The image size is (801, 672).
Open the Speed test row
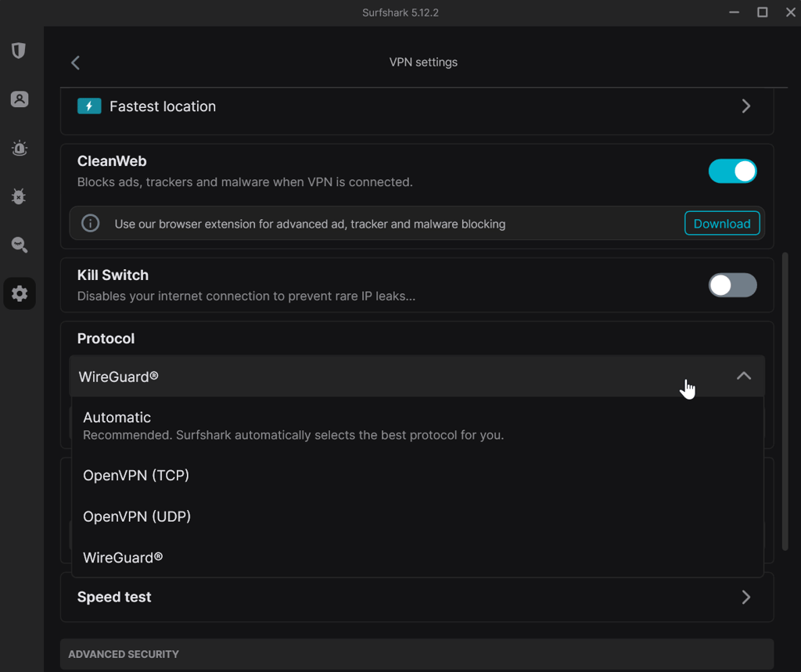click(417, 597)
